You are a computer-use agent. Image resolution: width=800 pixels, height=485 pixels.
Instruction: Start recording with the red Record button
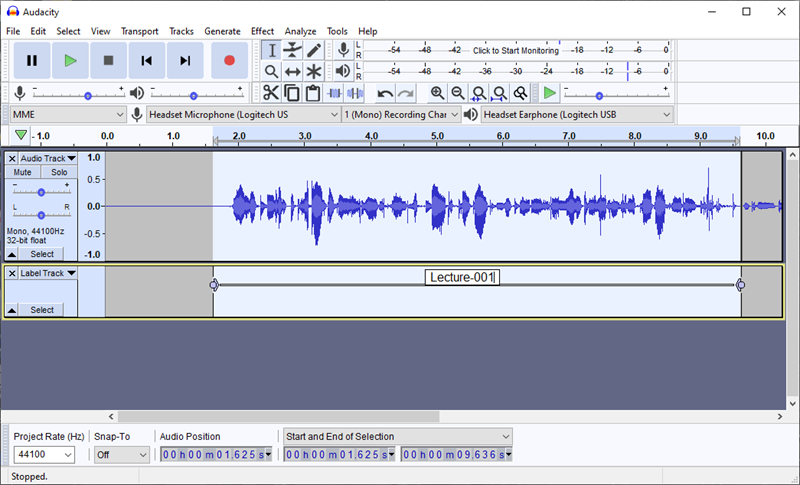(229, 61)
